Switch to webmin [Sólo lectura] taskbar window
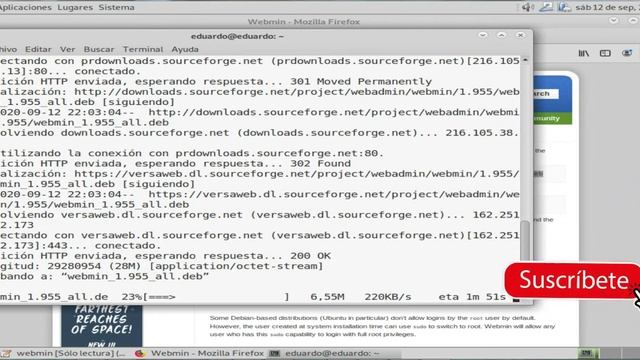The width and height of the screenshot is (640, 360). click(x=65, y=353)
